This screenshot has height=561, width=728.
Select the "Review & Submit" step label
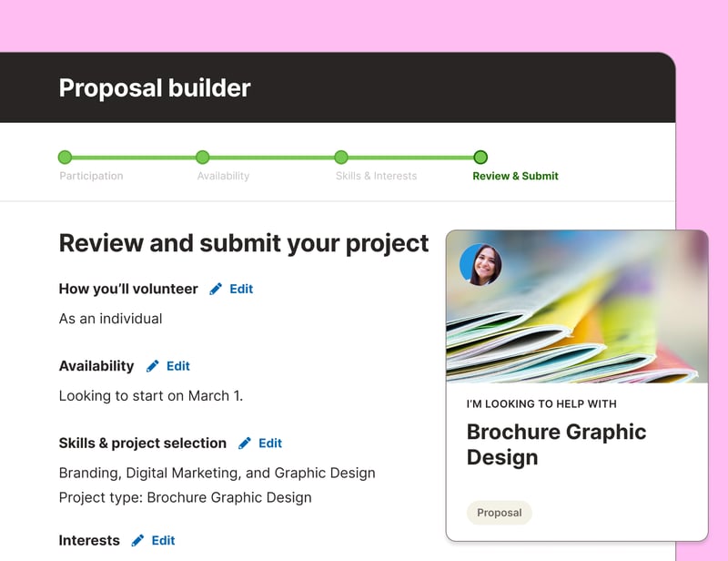(515, 176)
